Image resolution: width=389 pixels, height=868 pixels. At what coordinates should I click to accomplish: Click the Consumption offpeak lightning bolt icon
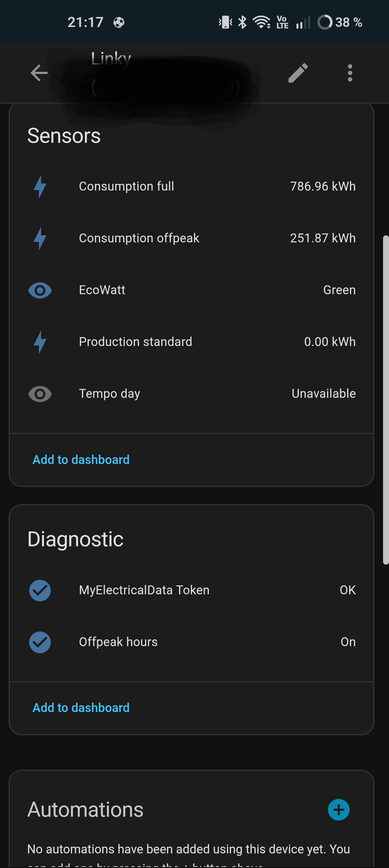(40, 238)
